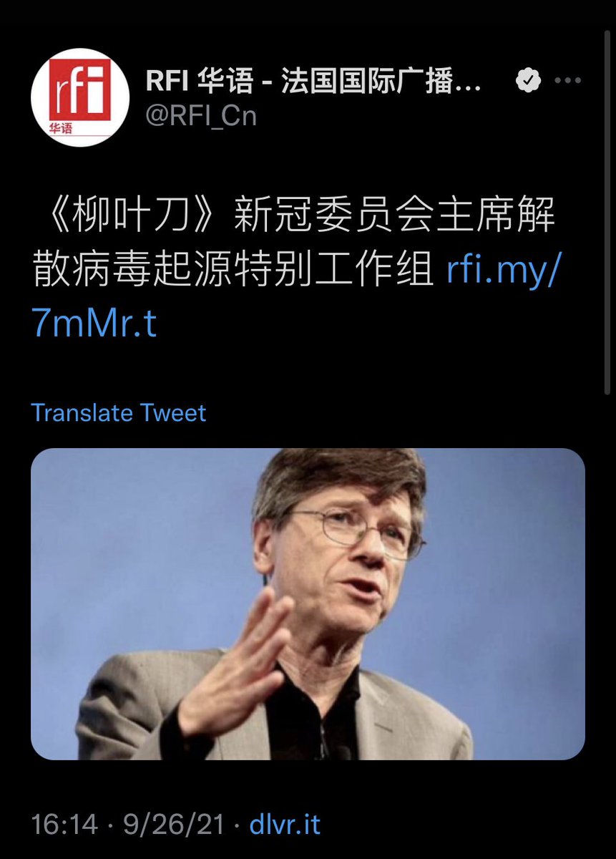Screen dimensions: 616x859
Task: Select the 16:14 timestamp
Action: pyautogui.click(x=64, y=824)
